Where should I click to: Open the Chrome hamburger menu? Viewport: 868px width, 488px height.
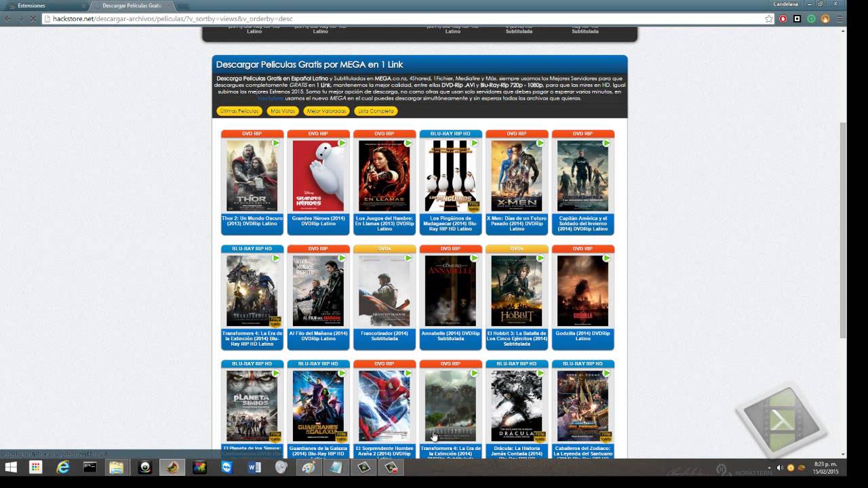pos(840,19)
